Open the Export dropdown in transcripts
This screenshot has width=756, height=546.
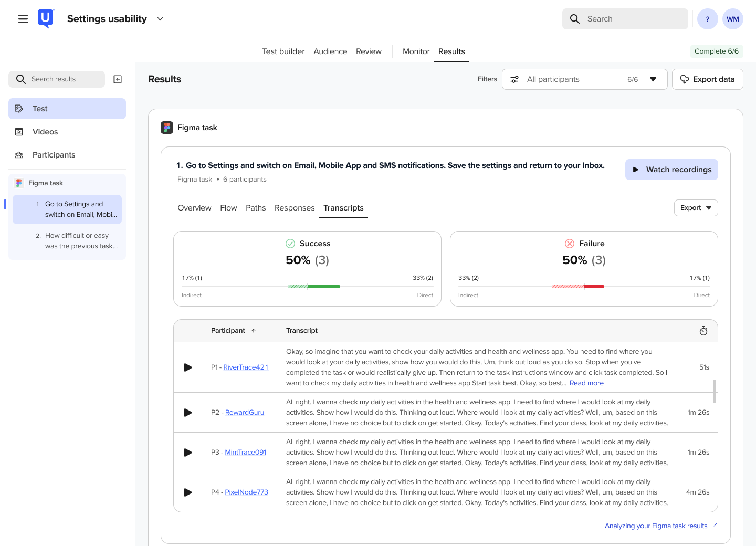(x=696, y=208)
